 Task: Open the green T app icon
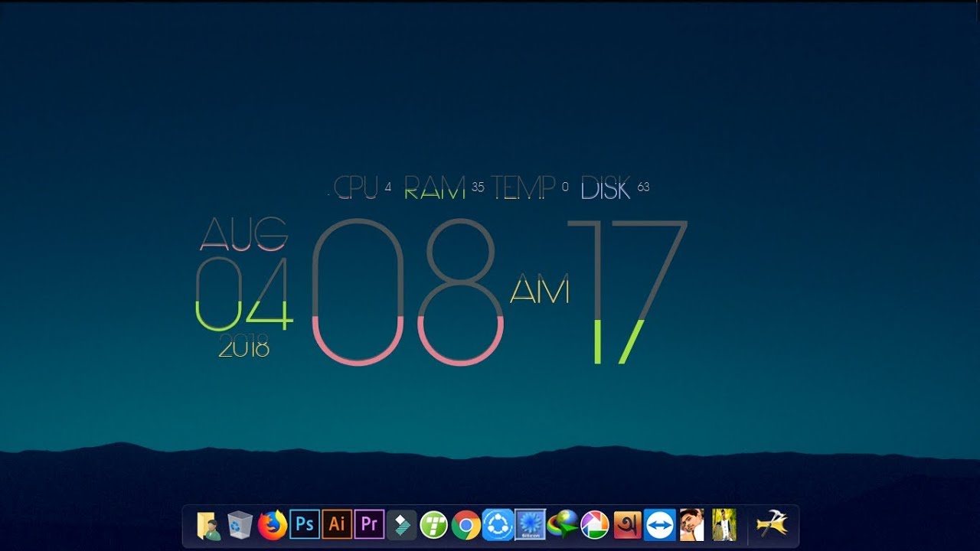point(433,525)
